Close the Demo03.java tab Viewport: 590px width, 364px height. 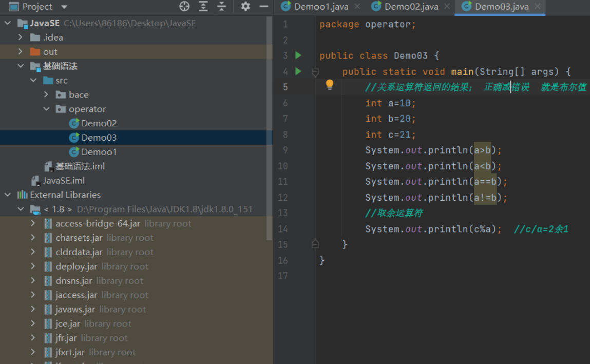pyautogui.click(x=538, y=7)
